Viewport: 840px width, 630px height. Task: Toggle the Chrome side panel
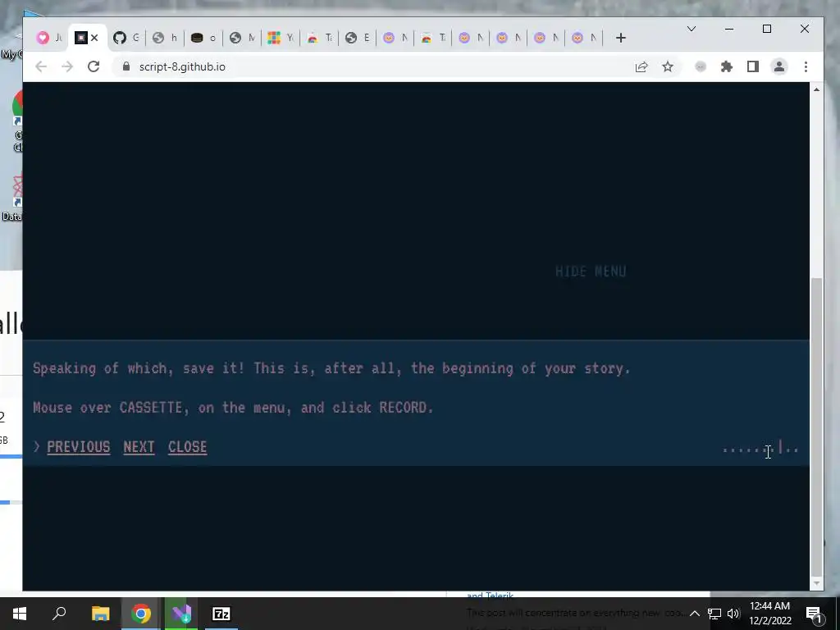click(x=753, y=66)
